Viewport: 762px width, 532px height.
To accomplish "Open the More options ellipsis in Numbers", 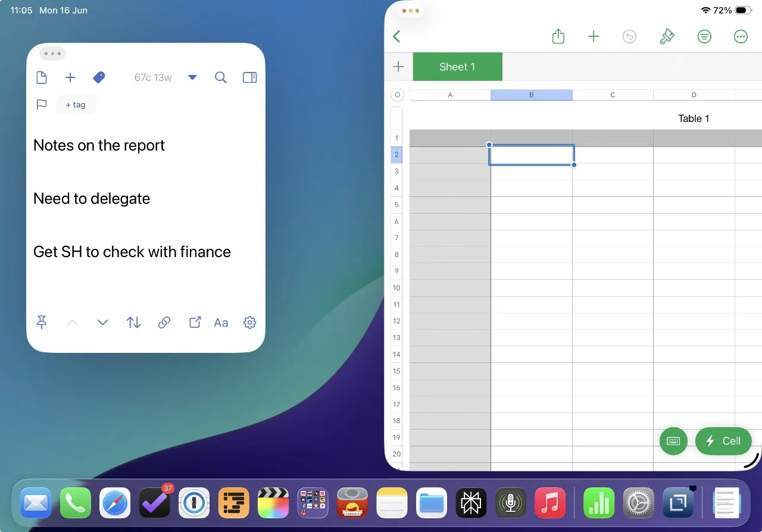I will (741, 37).
